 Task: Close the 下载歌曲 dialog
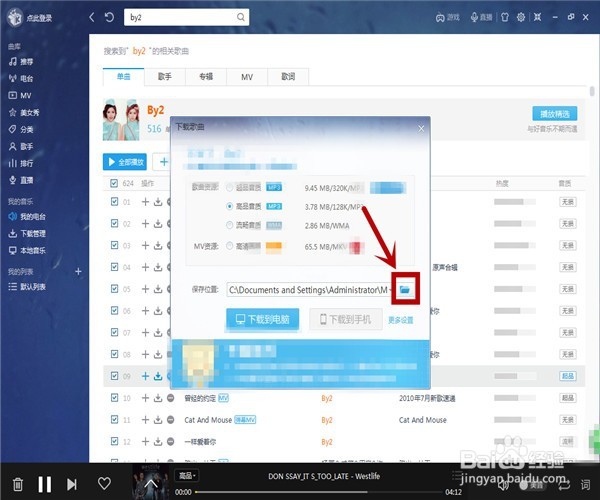pos(421,129)
